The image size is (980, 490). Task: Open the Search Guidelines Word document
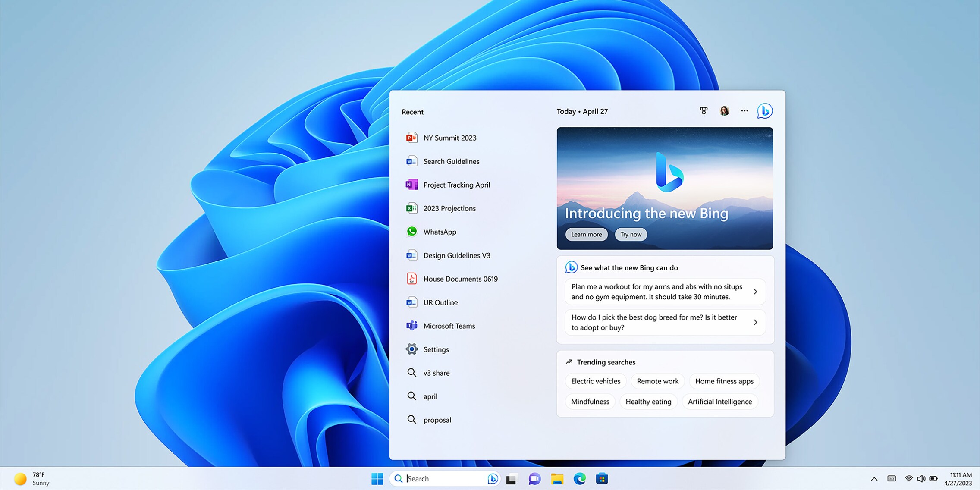[451, 161]
